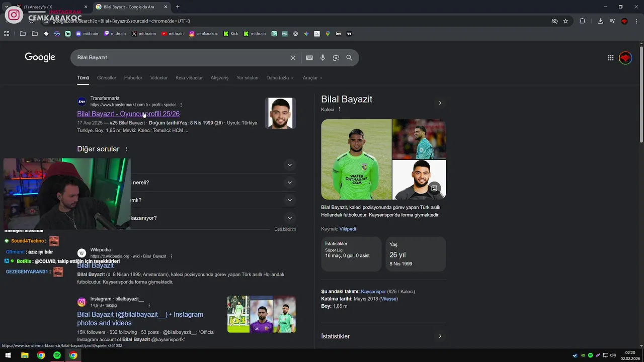
Task: Open the Chrome profile avatar in the toolbar
Action: coord(624,21)
